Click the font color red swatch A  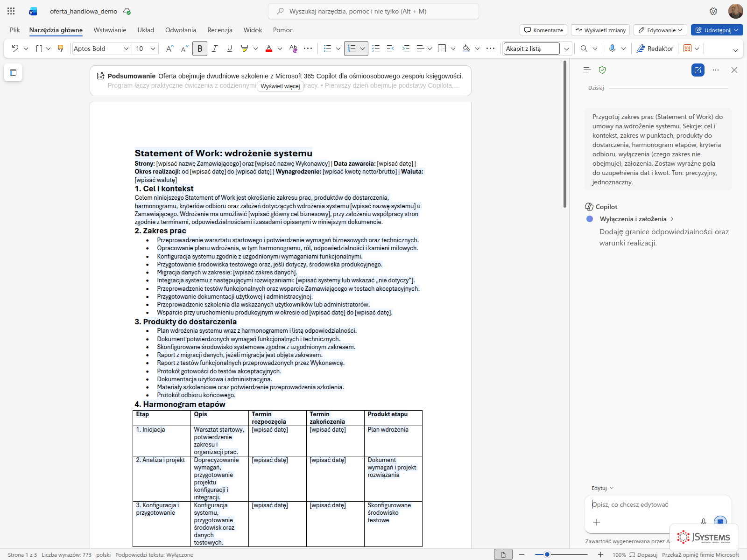pyautogui.click(x=269, y=49)
